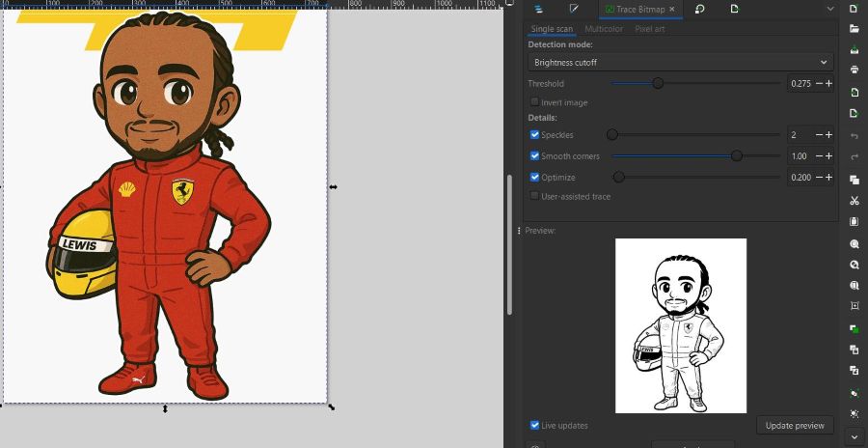Click the Save document icon
This screenshot has height=448, width=868.
(854, 49)
